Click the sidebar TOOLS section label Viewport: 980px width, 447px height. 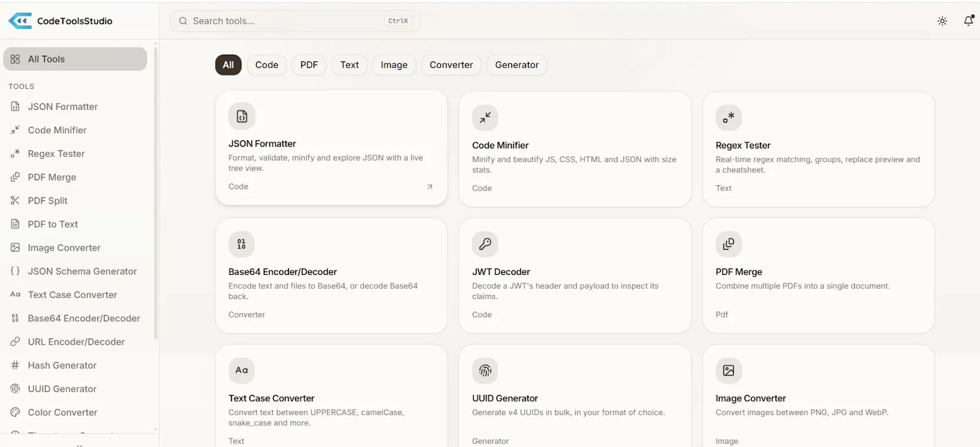(21, 86)
